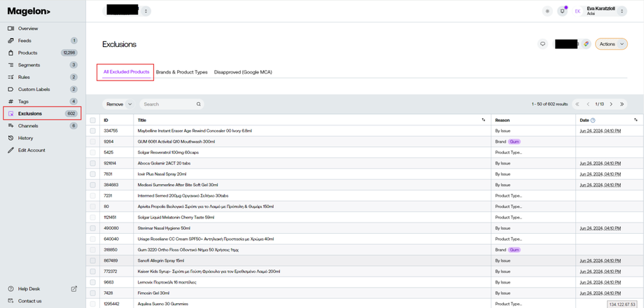Viewport: 644px width, 308px height.
Task: Click the Contact us link
Action: point(29,301)
